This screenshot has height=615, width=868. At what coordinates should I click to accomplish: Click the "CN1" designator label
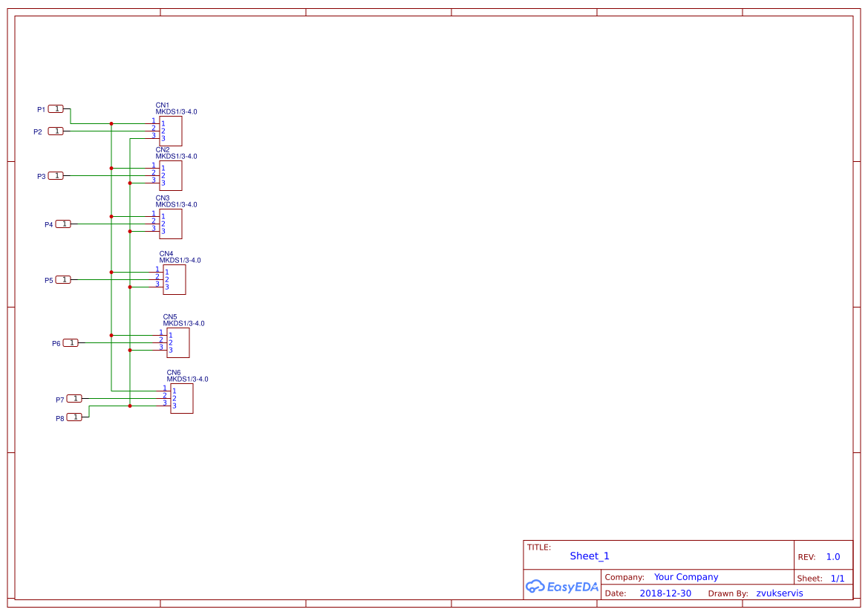162,105
